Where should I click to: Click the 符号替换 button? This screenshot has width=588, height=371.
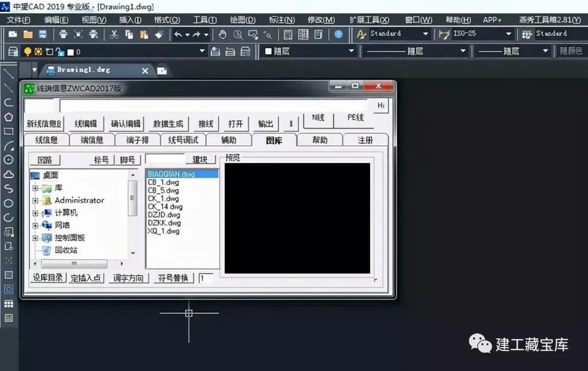click(x=173, y=278)
